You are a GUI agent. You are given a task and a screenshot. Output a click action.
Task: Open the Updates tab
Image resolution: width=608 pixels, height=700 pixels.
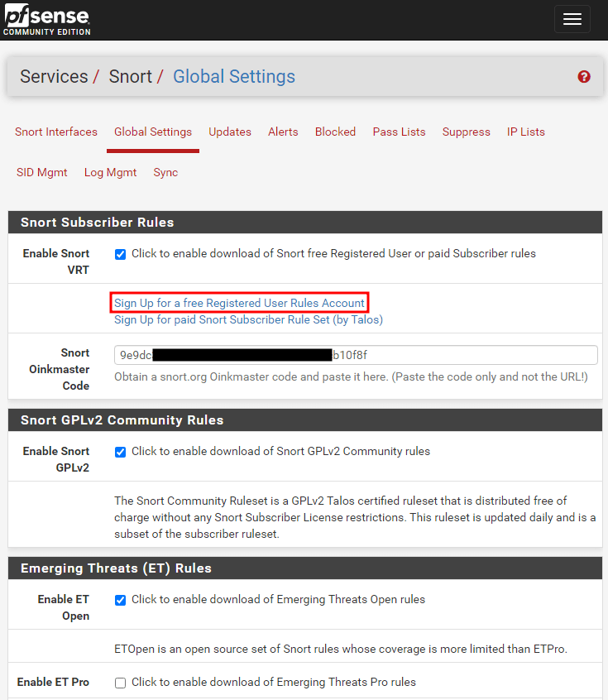click(230, 132)
